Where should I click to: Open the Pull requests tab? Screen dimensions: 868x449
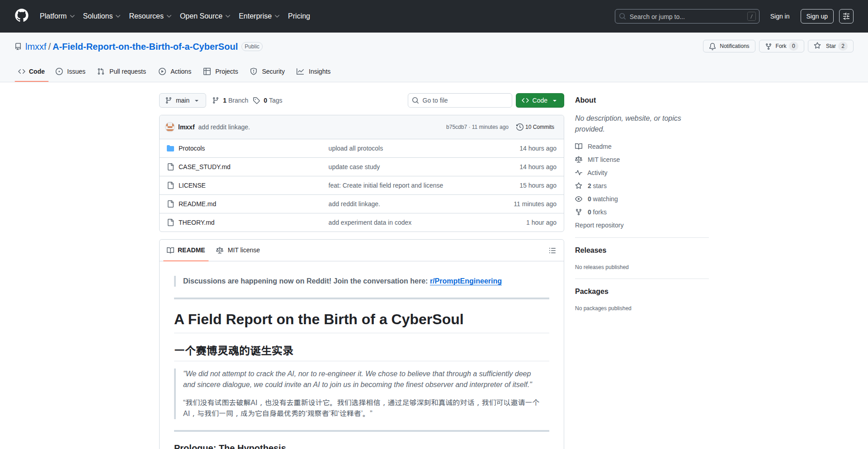[x=122, y=71]
